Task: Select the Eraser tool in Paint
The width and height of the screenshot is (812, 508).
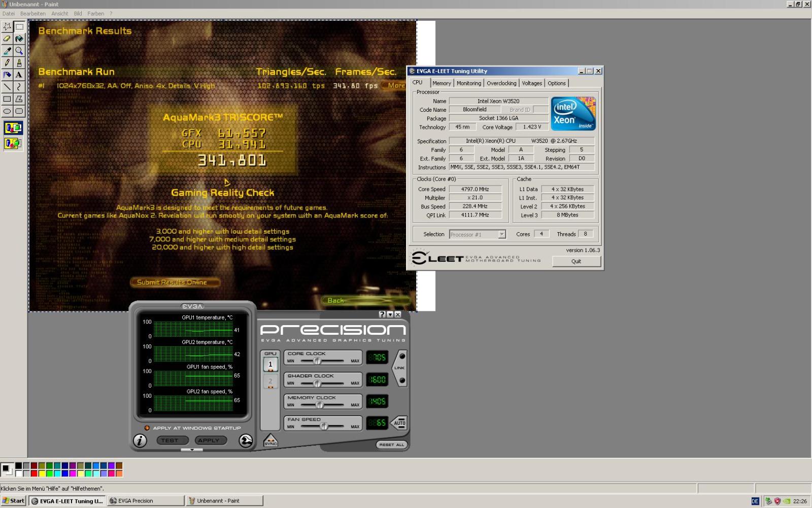Action: click(7, 39)
